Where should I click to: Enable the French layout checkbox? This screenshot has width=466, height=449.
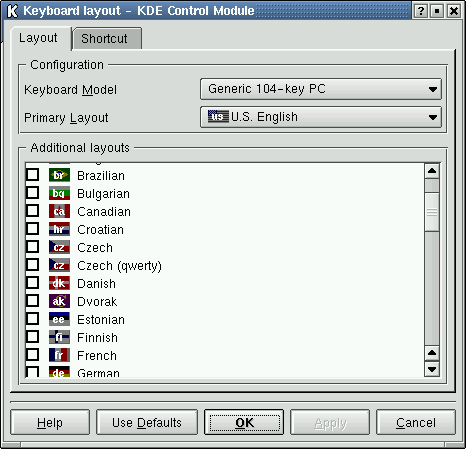[33, 354]
